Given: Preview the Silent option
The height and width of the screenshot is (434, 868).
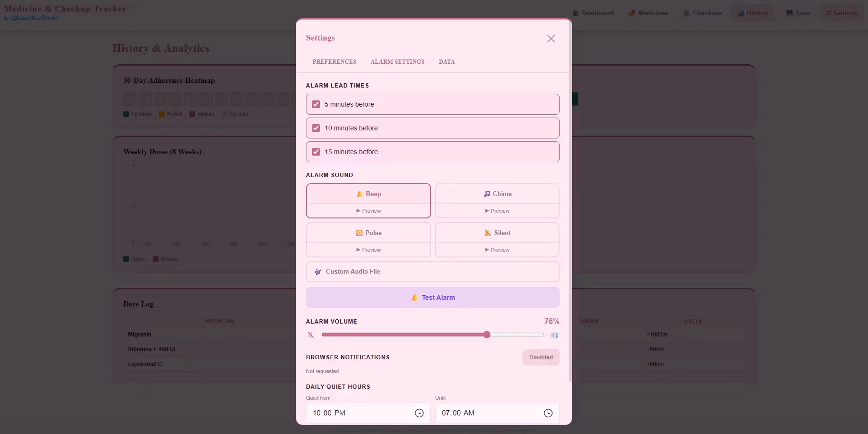Looking at the screenshot, I should tap(497, 250).
